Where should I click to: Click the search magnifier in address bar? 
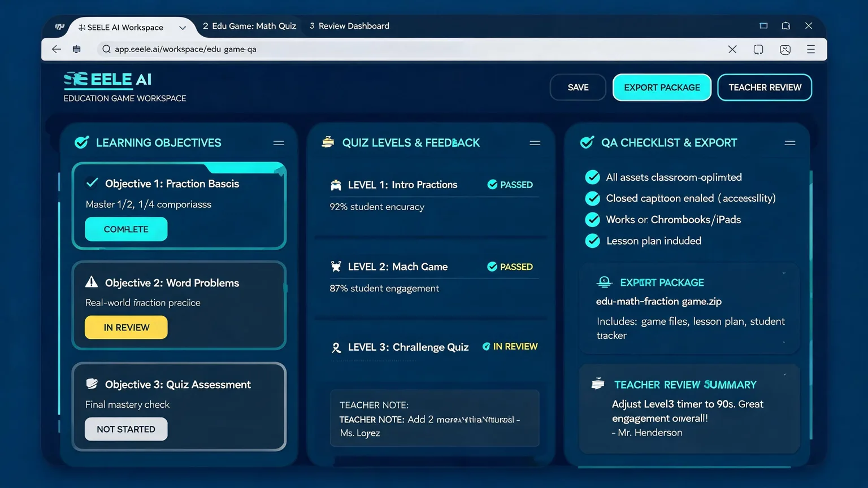(x=106, y=49)
